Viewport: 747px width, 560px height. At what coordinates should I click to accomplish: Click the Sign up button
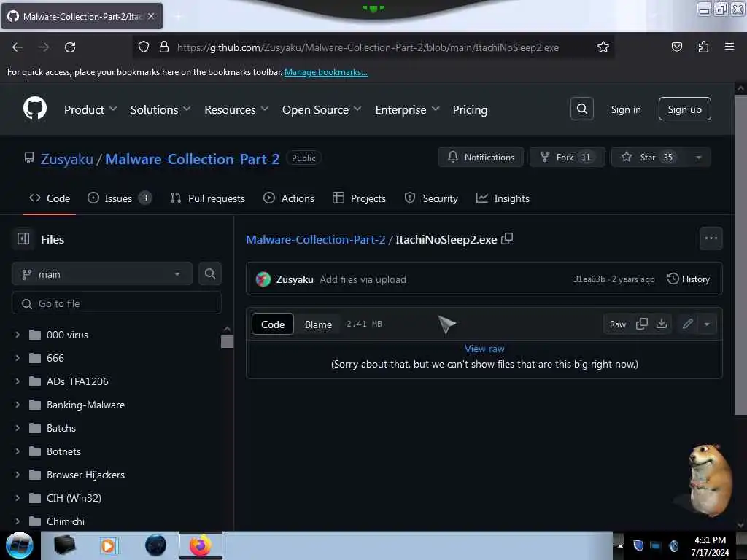684,109
